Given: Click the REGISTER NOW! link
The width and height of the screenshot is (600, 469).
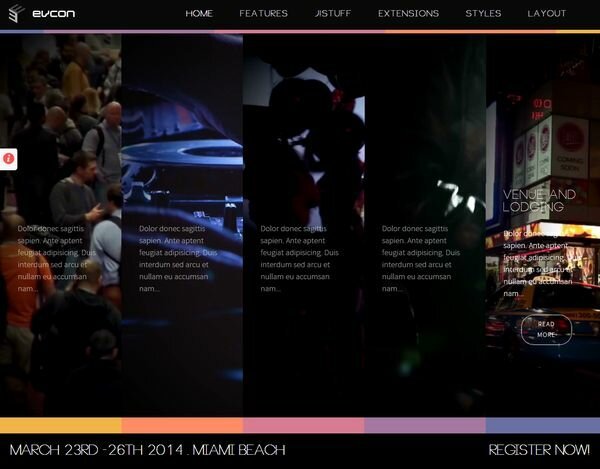Looking at the screenshot, I should click(x=539, y=450).
